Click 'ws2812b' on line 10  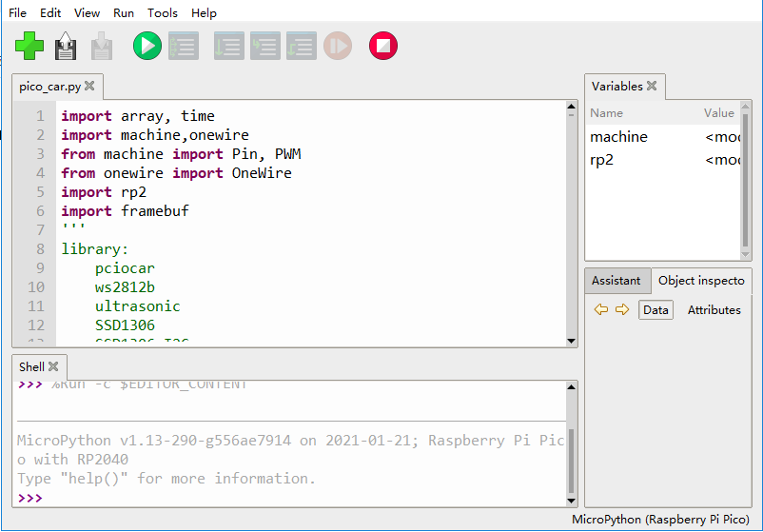[125, 286]
